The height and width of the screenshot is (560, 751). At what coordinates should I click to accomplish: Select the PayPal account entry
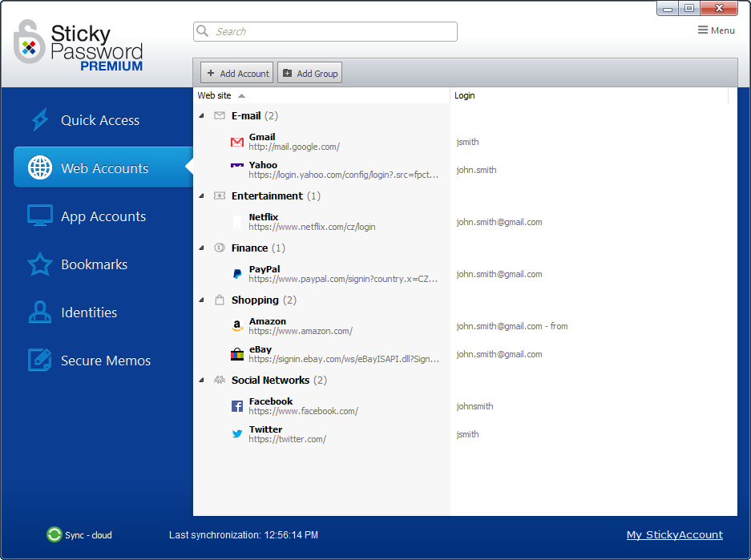pos(465,274)
